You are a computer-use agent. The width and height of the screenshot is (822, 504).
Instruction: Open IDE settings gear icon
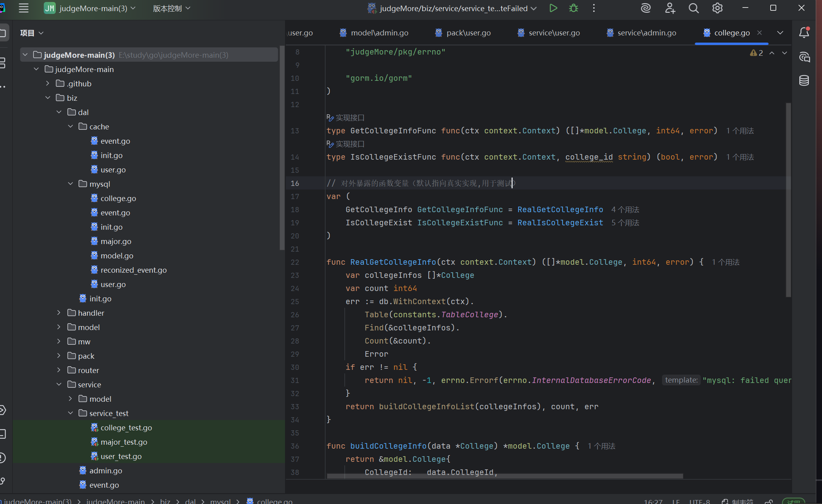coord(717,8)
